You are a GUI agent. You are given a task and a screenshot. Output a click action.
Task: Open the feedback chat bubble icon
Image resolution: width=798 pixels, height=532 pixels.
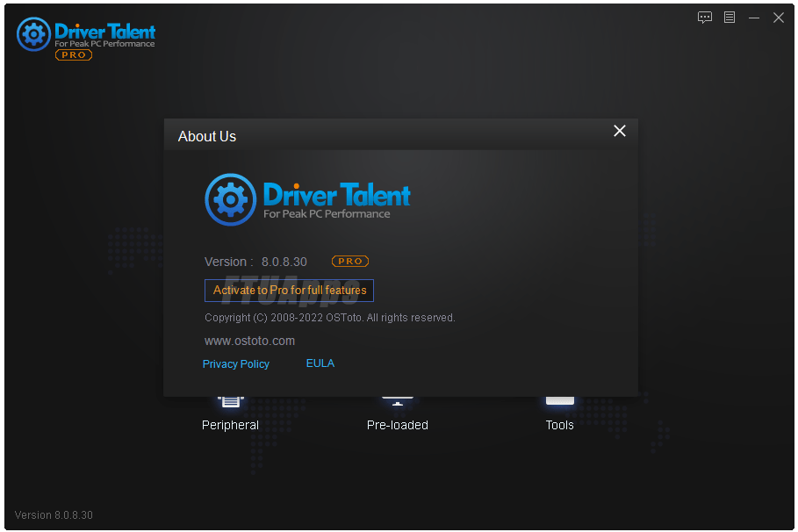(705, 18)
